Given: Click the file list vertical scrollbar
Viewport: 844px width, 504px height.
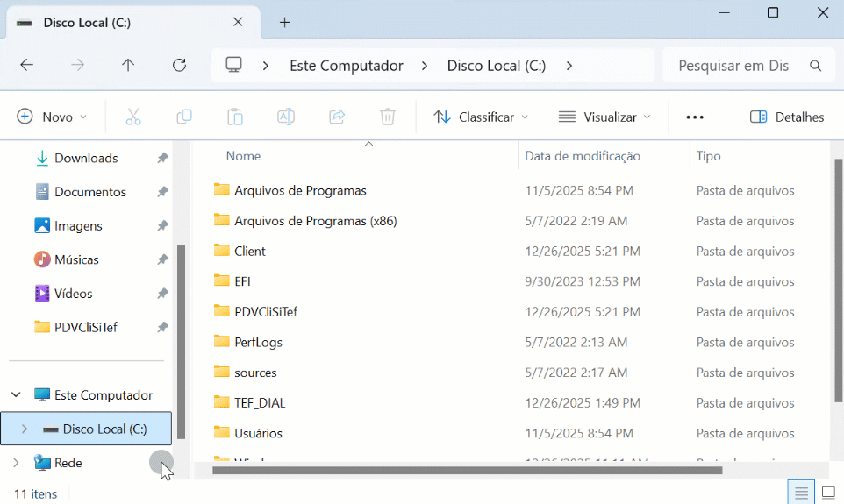Looking at the screenshot, I should (839, 280).
